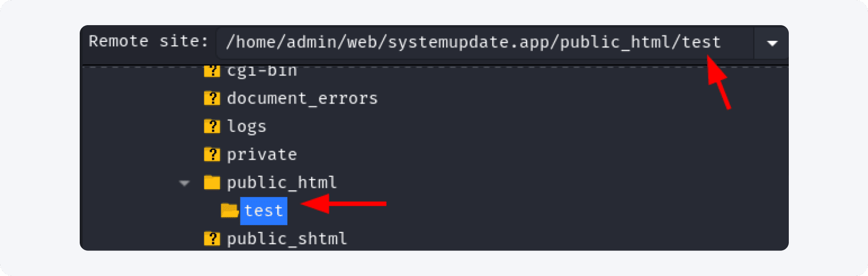This screenshot has width=868, height=276.
Task: Select the public_html folder name
Action: coord(282,182)
